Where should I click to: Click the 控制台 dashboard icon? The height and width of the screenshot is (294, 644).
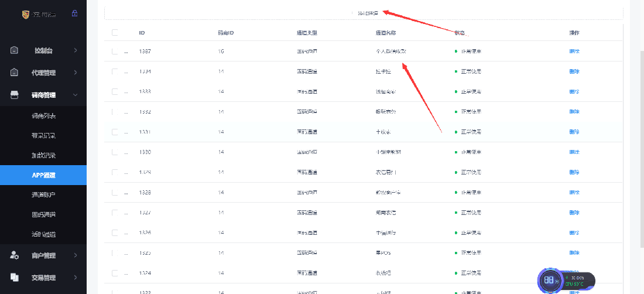(x=15, y=50)
